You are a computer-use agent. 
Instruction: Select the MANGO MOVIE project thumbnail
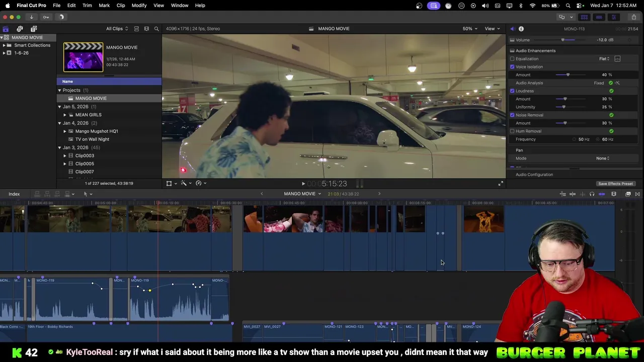click(83, 57)
